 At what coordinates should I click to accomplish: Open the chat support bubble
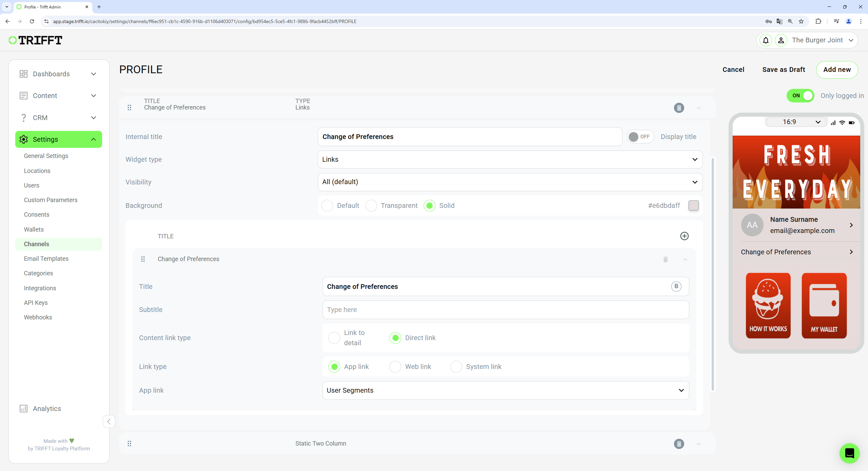click(x=849, y=453)
